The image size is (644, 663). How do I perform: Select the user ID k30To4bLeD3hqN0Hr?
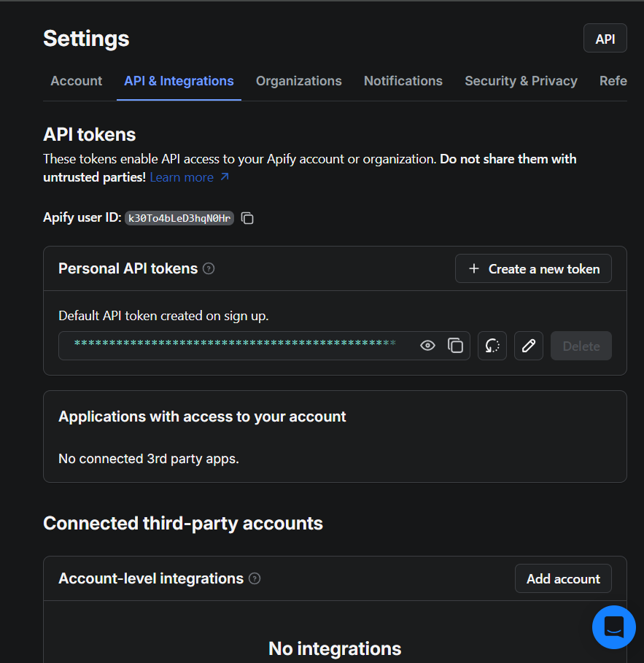point(179,218)
